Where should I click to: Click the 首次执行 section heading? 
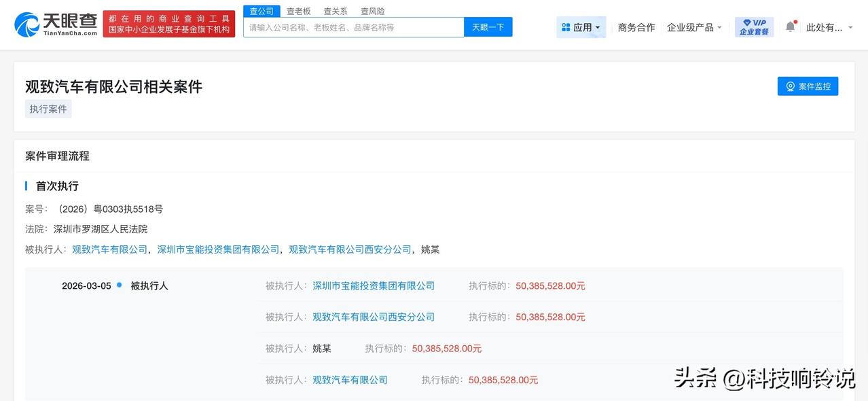click(57, 186)
